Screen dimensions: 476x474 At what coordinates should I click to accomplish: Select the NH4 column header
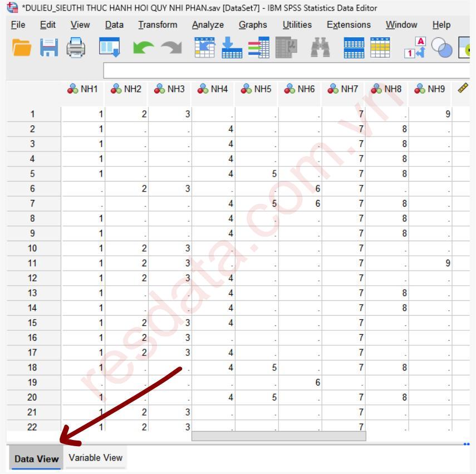tap(213, 89)
